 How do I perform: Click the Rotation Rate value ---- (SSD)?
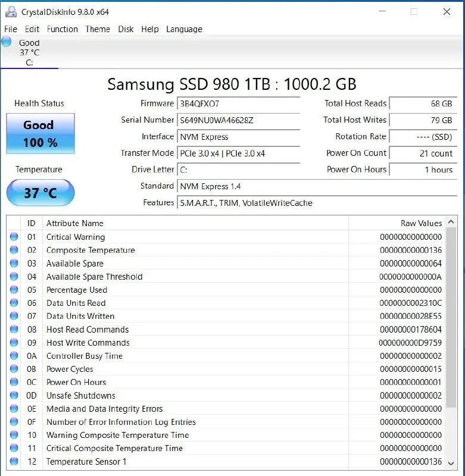423,137
